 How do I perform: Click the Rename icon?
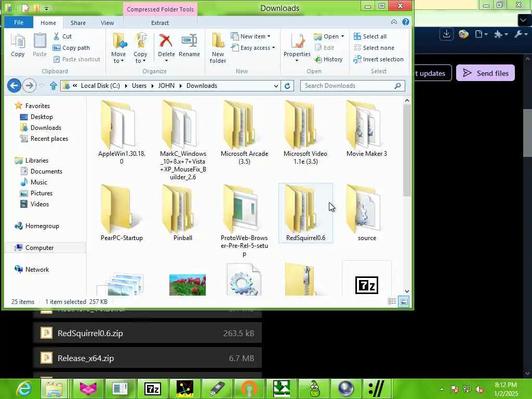click(189, 41)
